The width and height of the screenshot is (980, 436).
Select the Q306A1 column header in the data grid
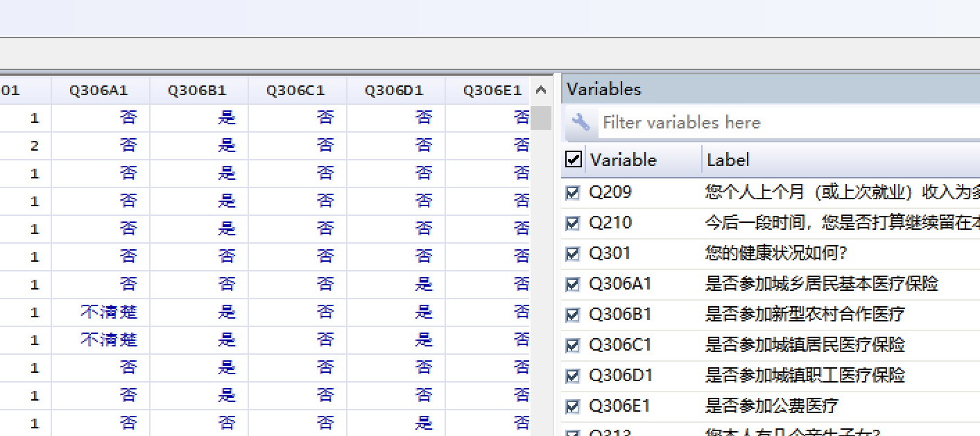tap(99, 90)
